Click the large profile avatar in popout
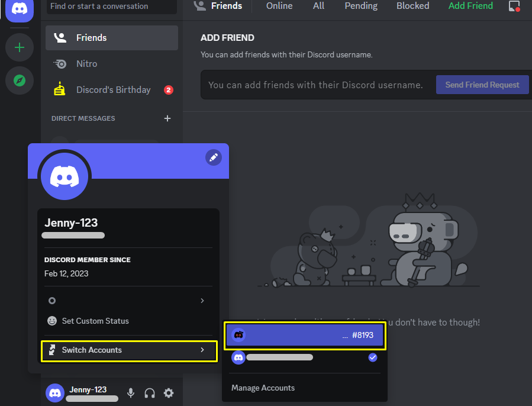532x406 pixels. (x=65, y=176)
